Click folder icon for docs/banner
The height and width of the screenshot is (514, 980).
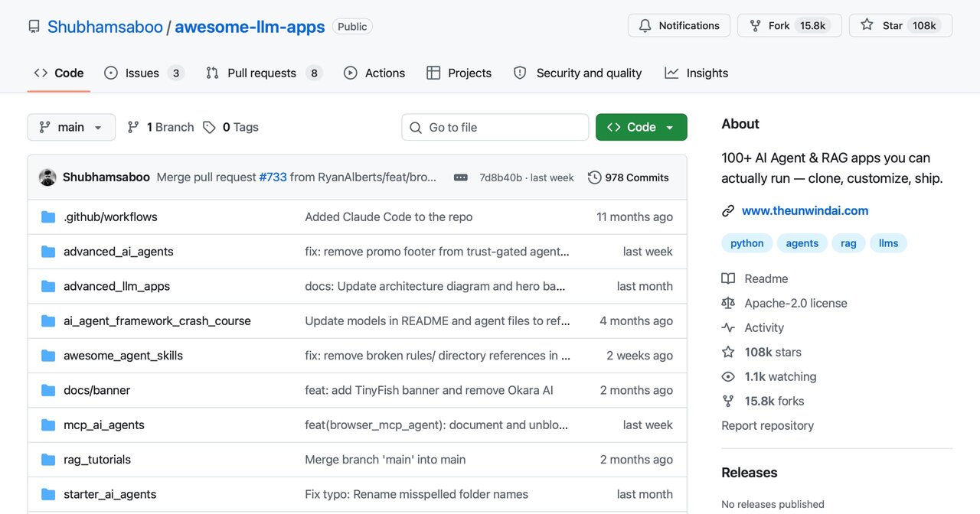[48, 390]
